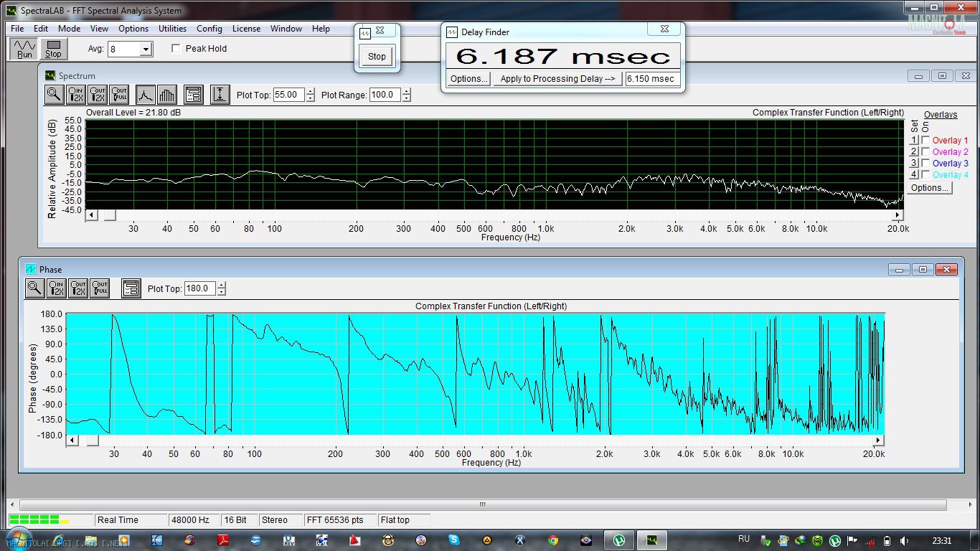The width and height of the screenshot is (980, 551).
Task: Open the License menu
Action: pyautogui.click(x=246, y=29)
